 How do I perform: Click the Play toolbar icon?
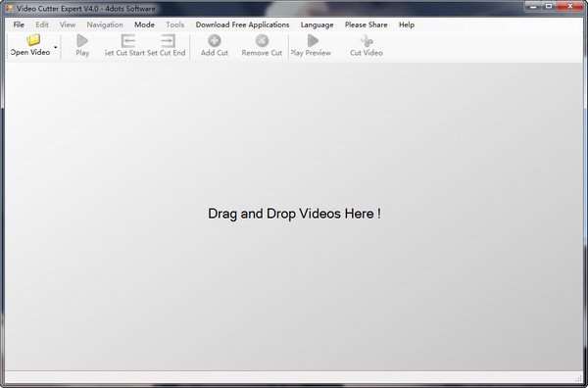(x=82, y=40)
